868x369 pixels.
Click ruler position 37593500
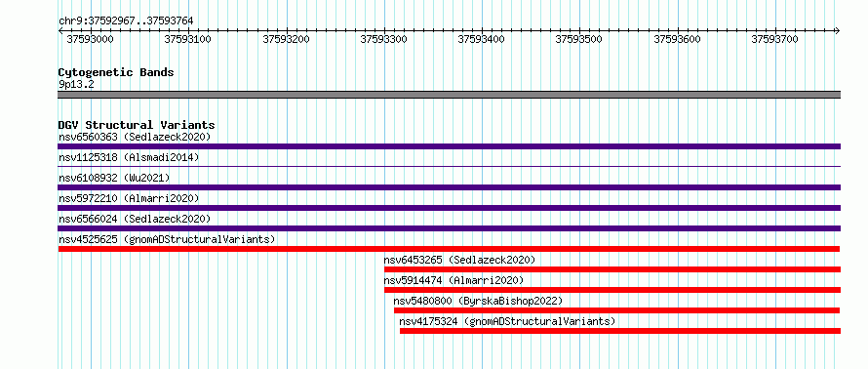(579, 39)
